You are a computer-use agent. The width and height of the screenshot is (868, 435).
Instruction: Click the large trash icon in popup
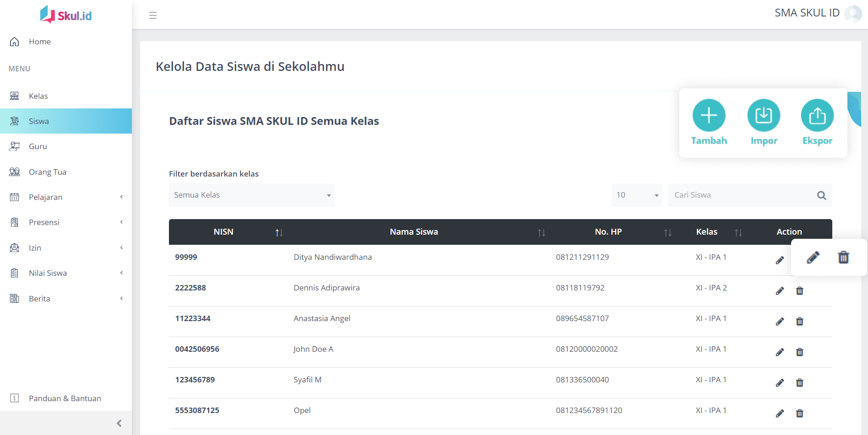pyautogui.click(x=843, y=258)
